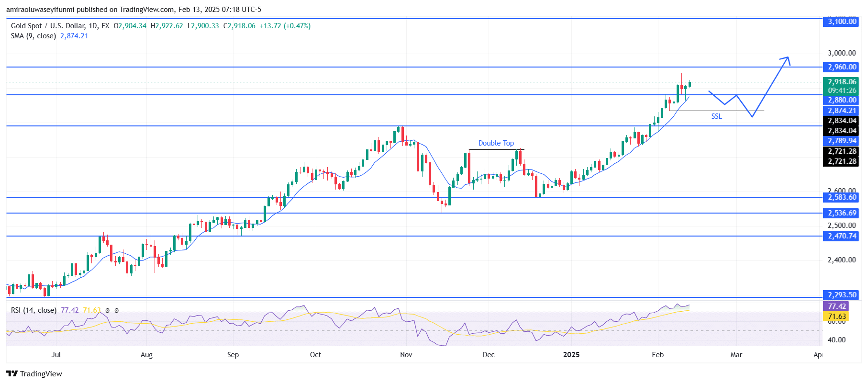Click the 3,100.00 price level label
The height and width of the screenshot is (384, 868).
pos(841,22)
